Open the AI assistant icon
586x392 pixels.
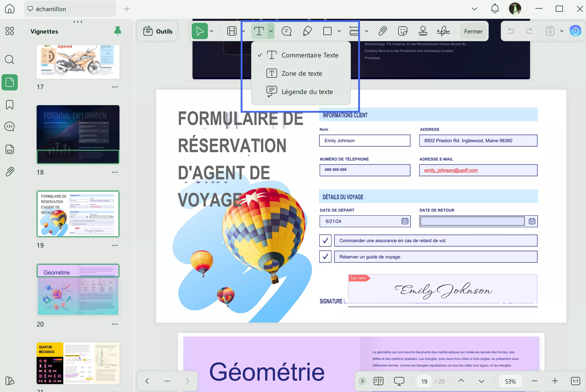[x=575, y=31]
